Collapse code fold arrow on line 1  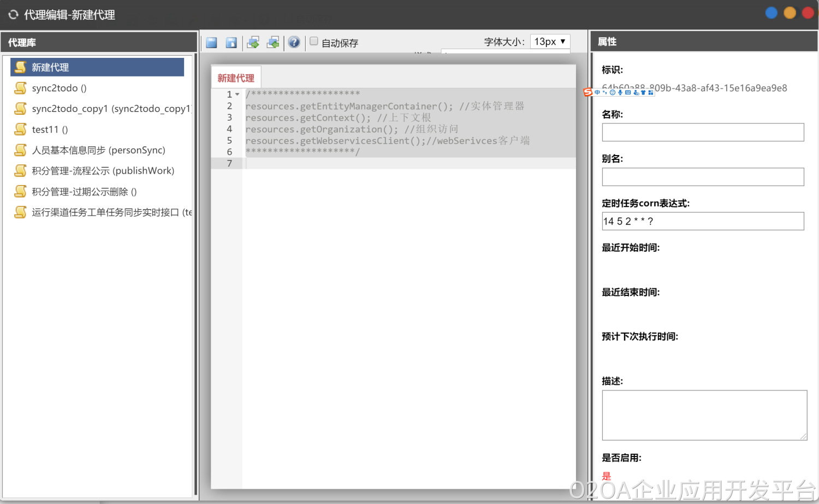click(237, 94)
